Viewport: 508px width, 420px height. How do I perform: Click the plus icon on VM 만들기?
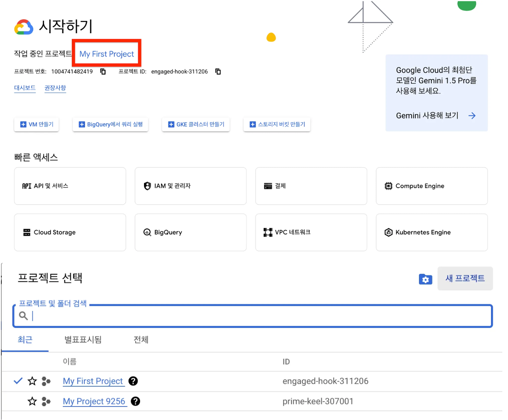pos(23,124)
